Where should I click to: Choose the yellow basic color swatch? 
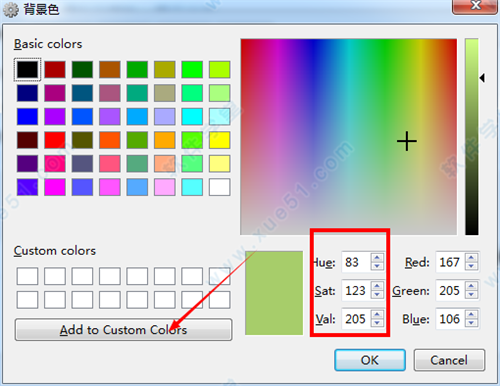[219, 140]
